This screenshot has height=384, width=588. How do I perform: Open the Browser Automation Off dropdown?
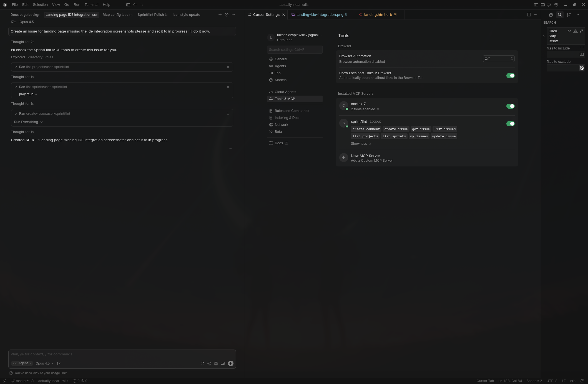tap(498, 59)
